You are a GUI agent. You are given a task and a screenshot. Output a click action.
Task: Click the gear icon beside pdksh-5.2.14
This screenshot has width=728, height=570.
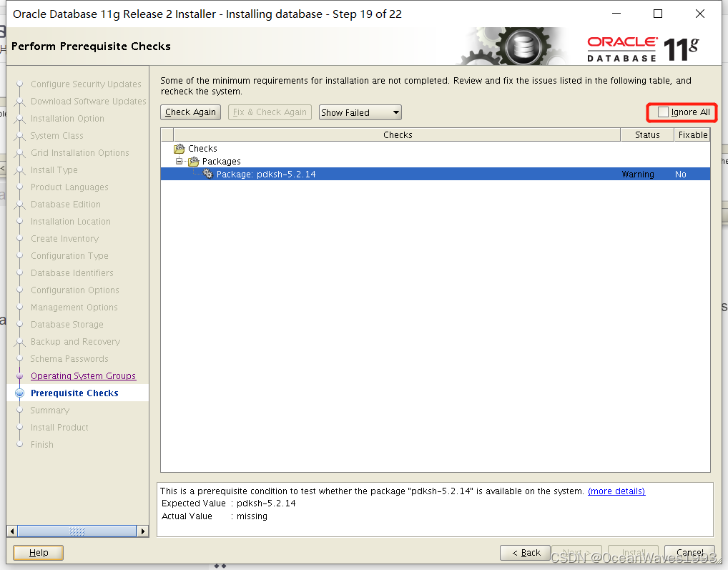click(x=208, y=174)
